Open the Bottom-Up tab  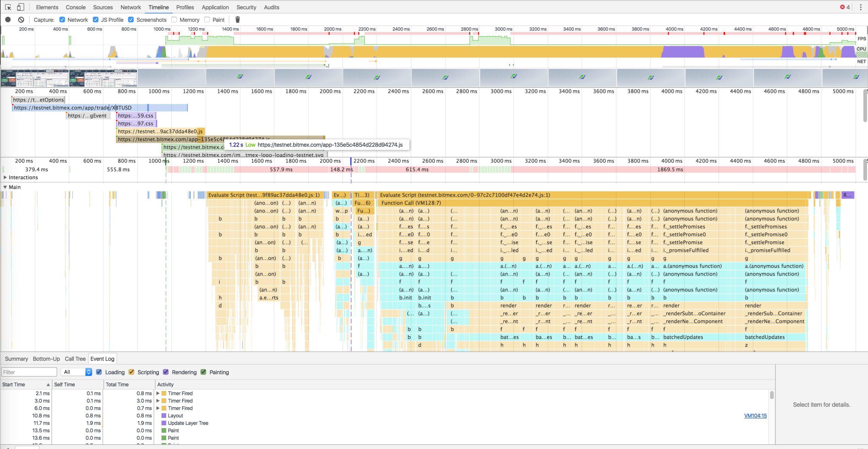click(x=46, y=359)
